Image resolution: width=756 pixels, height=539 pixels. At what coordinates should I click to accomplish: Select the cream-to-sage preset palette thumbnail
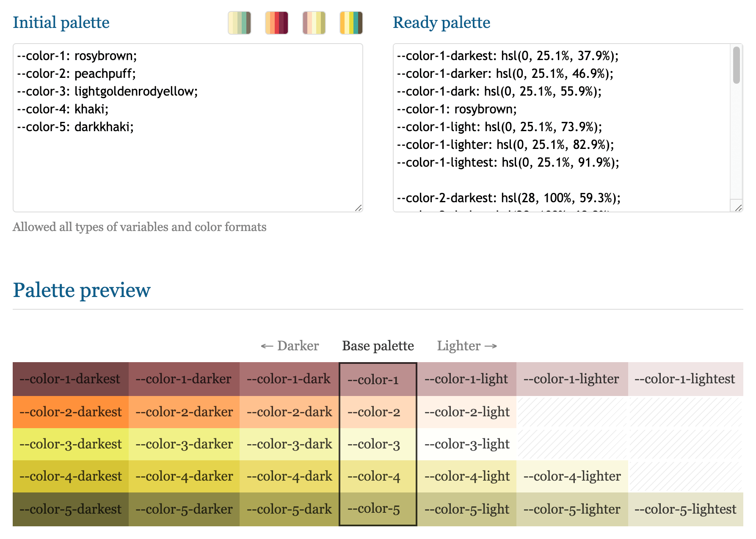click(x=240, y=23)
